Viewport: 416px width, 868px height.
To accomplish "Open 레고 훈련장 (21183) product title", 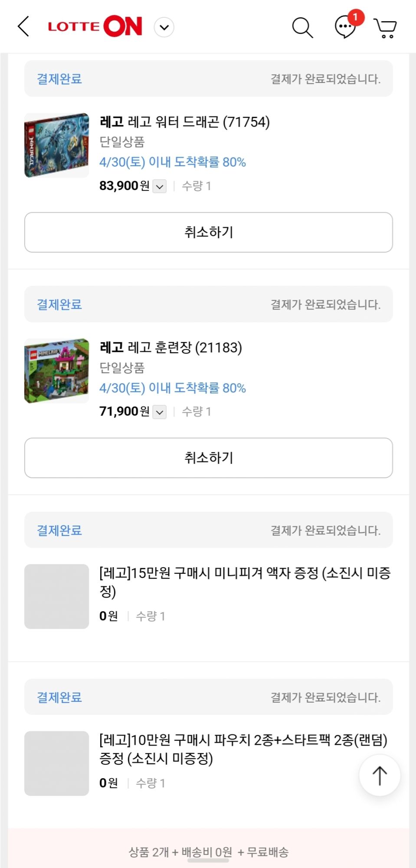I will pos(171,348).
